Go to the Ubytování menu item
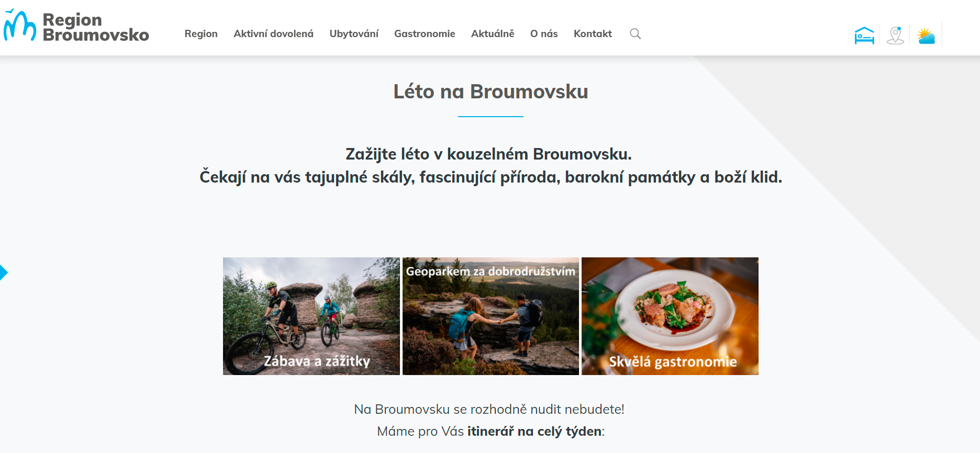 coord(354,34)
